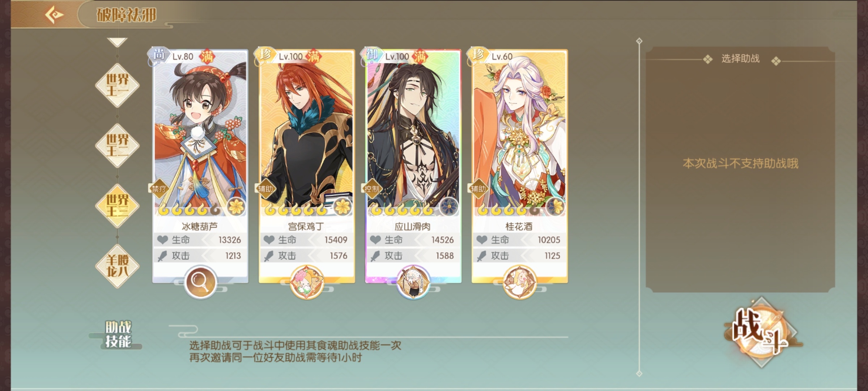Tap 控制 role badge on 应山滑肉
Viewport: 868px width, 391px height.
371,189
